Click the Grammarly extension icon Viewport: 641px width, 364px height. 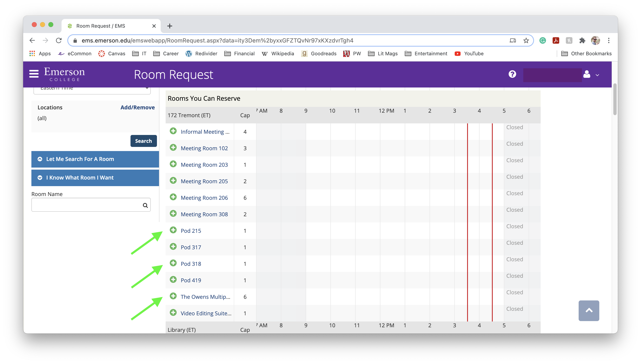point(543,40)
